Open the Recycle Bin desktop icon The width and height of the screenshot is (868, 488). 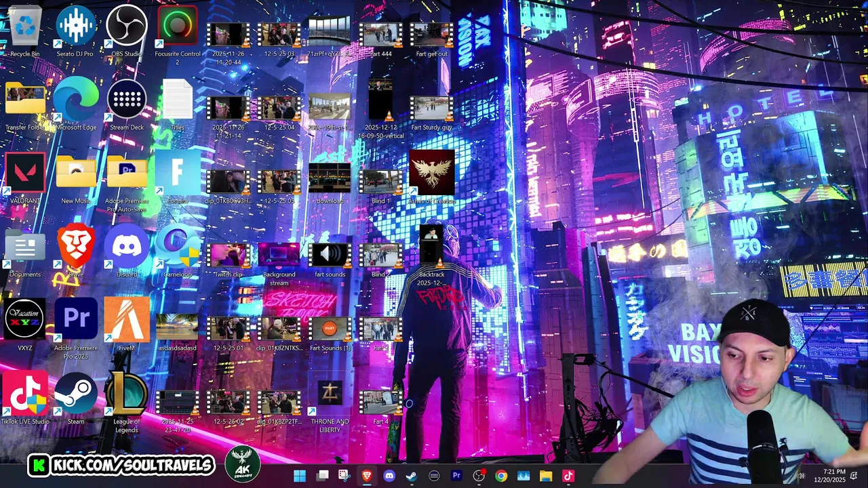click(25, 31)
